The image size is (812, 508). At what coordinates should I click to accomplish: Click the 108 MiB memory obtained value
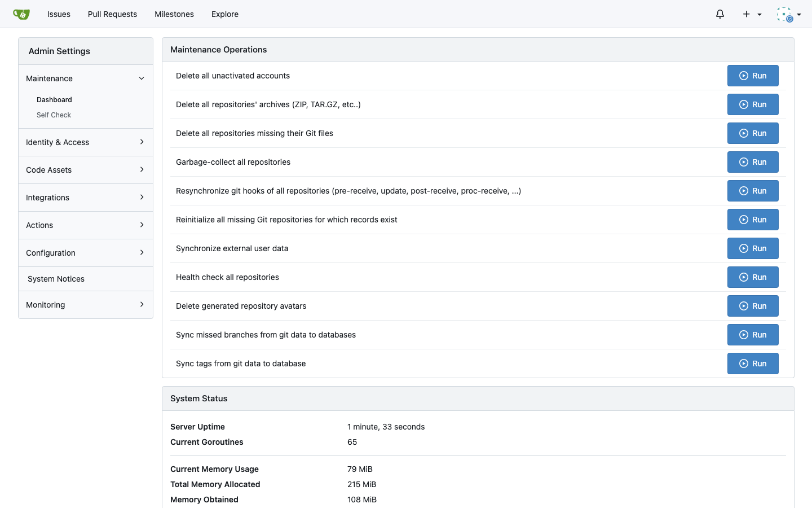point(362,500)
